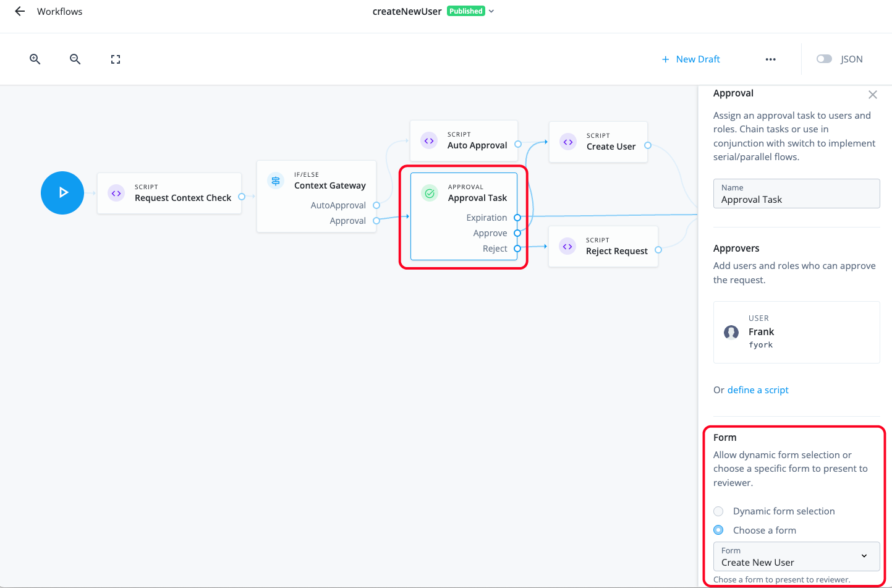Viewport: 892px width, 588px height.
Task: Click the fit-to-screen icon in toolbar
Action: click(115, 59)
